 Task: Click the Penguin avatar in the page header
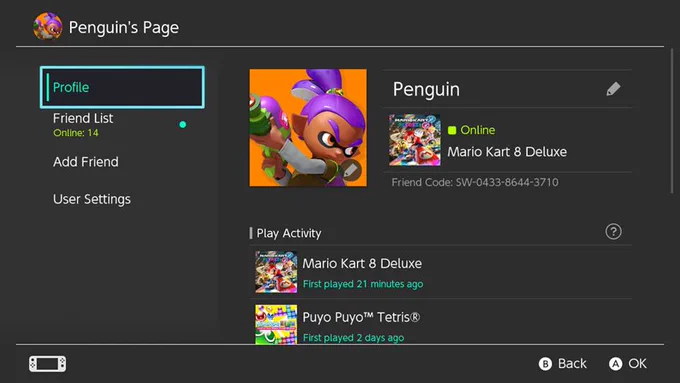pos(48,26)
